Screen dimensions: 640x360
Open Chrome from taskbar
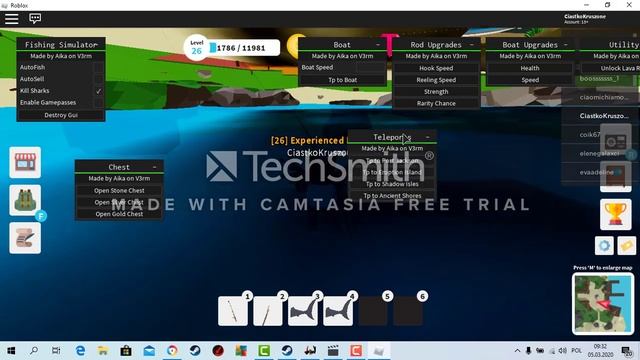172,351
